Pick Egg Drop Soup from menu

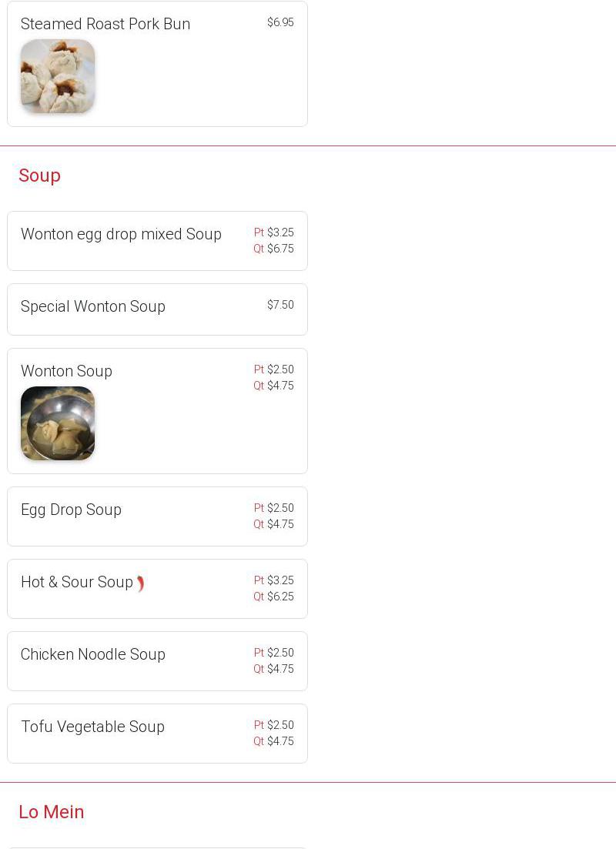pyautogui.click(x=71, y=510)
